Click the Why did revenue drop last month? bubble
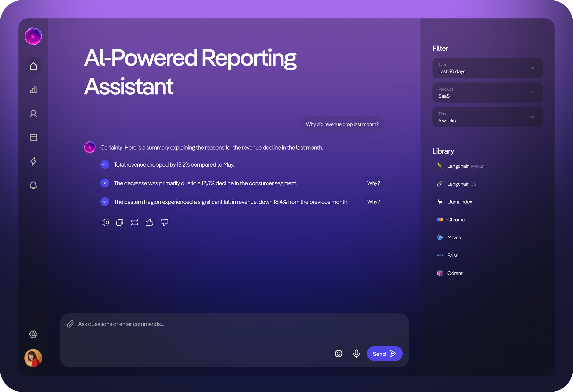The image size is (573, 392). click(342, 124)
